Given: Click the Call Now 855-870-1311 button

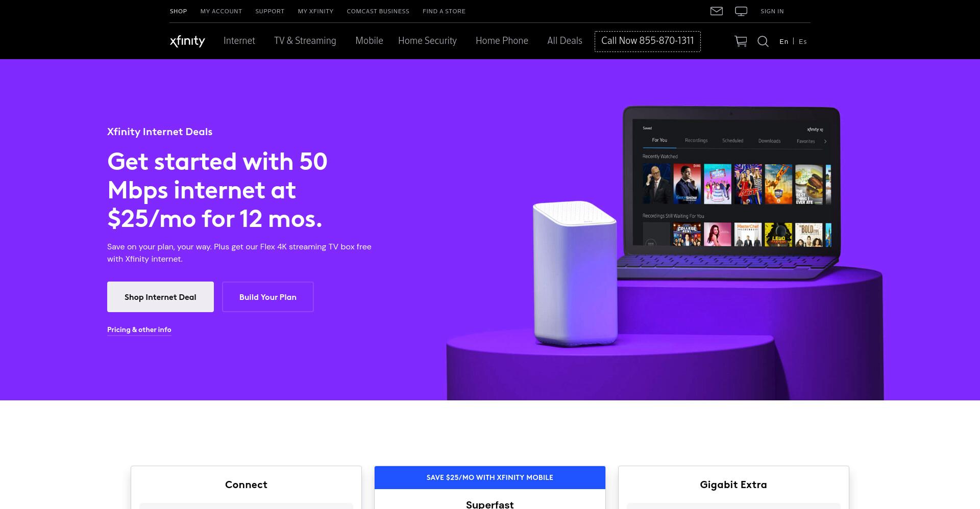Looking at the screenshot, I should [647, 41].
